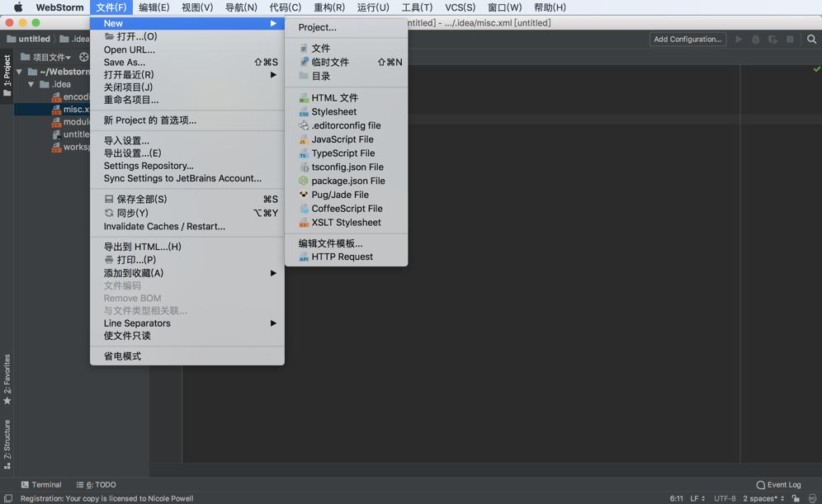Click tool windows quick-access icon in status bar
This screenshot has width=822, height=504.
8,498
